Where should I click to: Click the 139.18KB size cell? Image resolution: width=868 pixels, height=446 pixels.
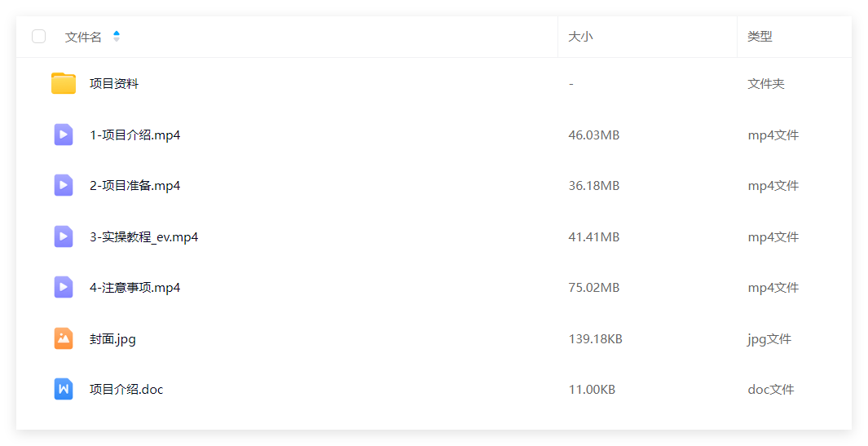[595, 339]
